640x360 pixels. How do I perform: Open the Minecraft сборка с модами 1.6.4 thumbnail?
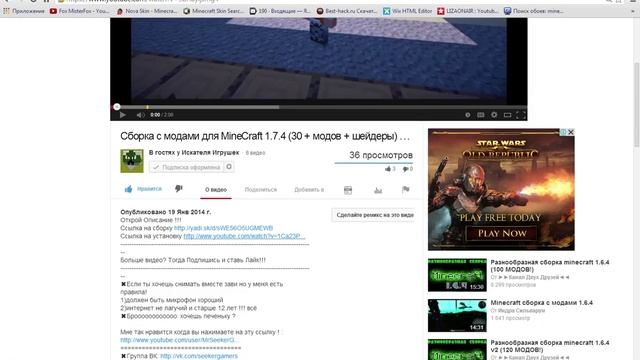point(457,315)
